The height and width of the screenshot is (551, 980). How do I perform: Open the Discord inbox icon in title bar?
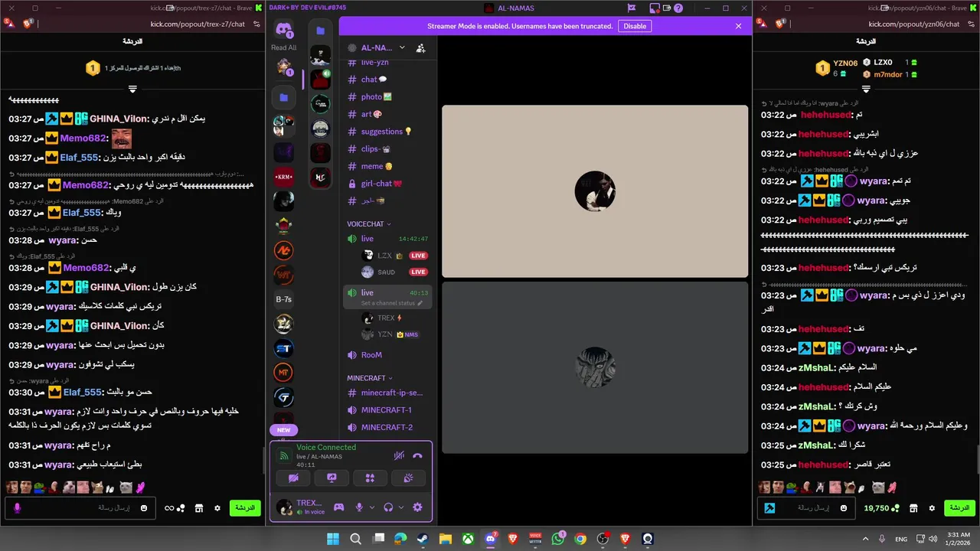655,8
